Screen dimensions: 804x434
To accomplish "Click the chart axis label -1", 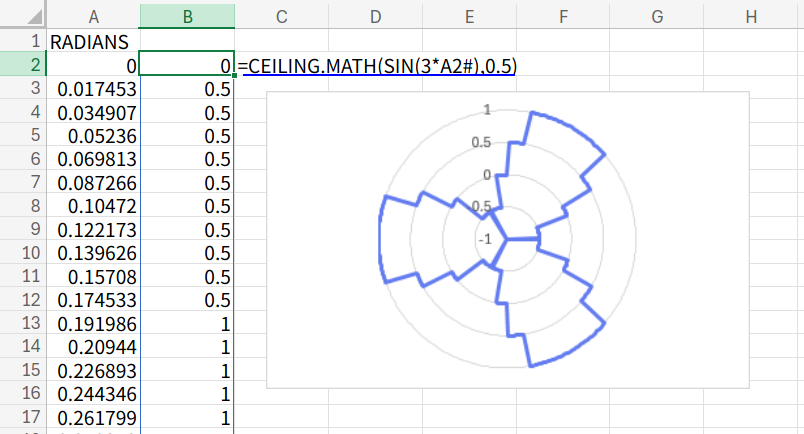I will pyautogui.click(x=485, y=239).
